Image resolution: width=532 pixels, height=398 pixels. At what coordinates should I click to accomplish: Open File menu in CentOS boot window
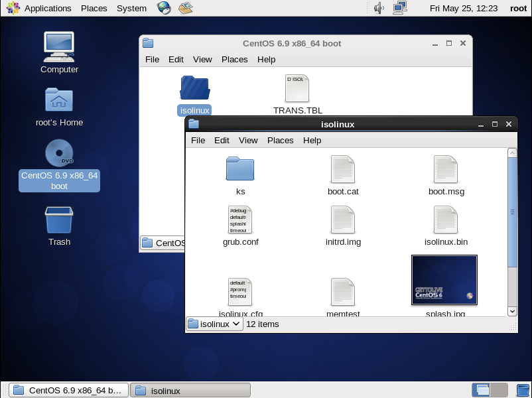tap(152, 60)
